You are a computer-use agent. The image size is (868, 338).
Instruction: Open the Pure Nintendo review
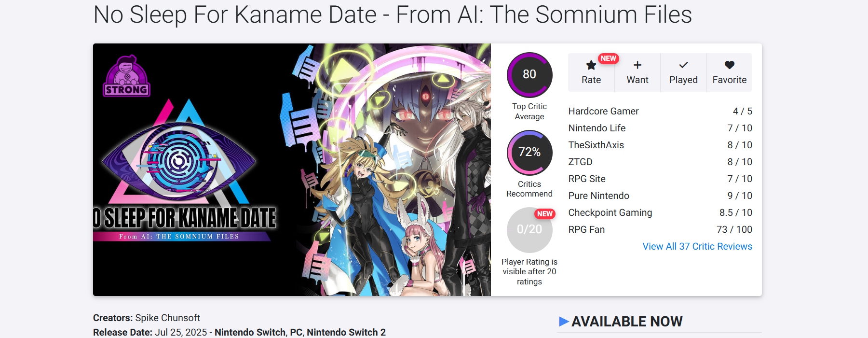point(598,196)
